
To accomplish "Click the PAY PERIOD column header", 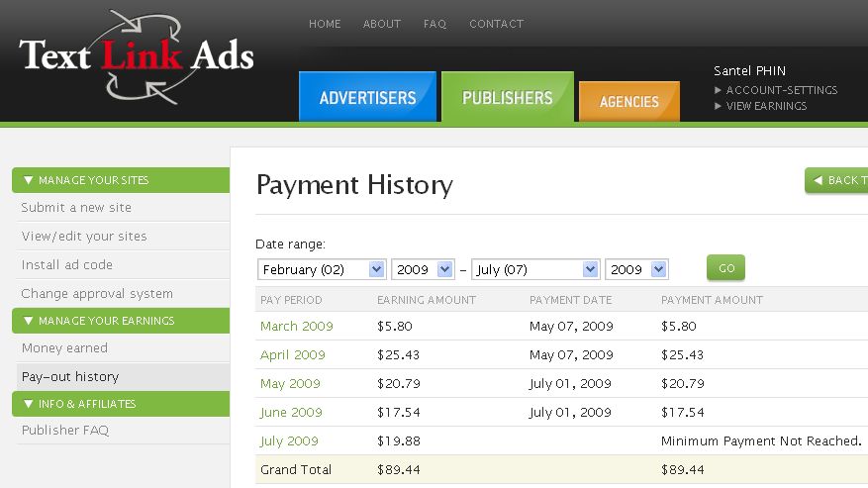I will (291, 300).
